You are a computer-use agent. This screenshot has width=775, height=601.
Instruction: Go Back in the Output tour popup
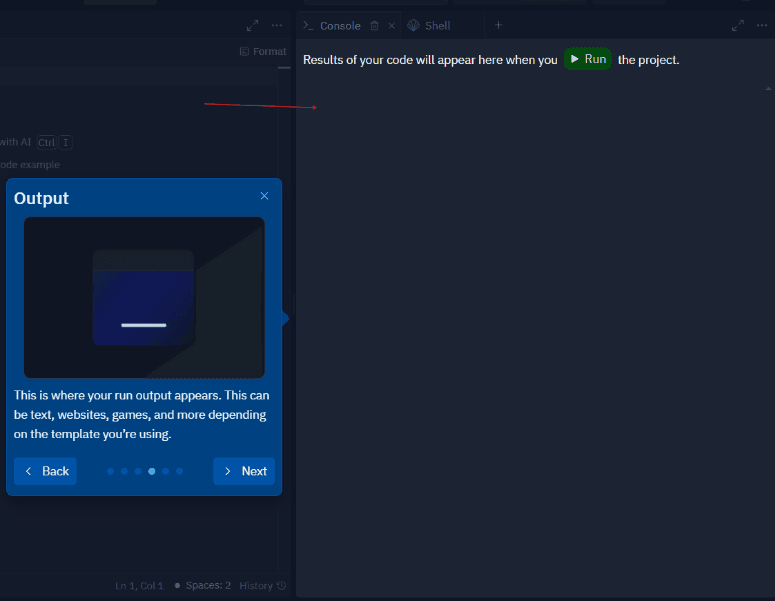point(46,471)
